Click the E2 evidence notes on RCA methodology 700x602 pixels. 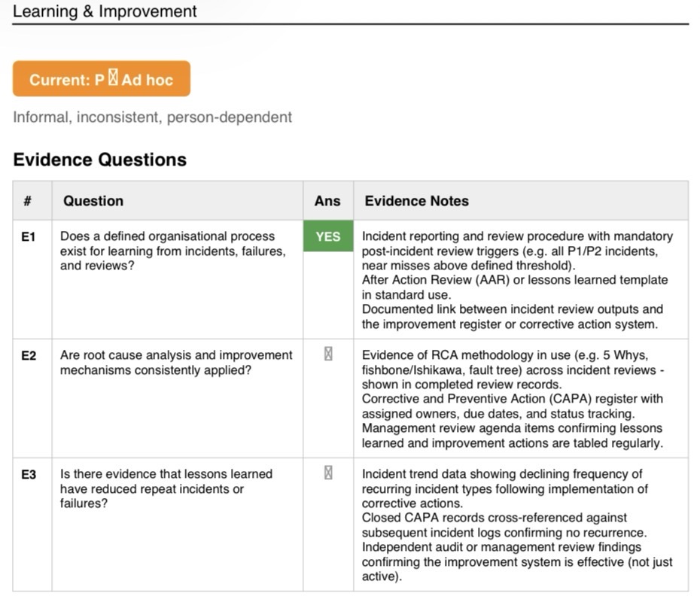(x=513, y=399)
